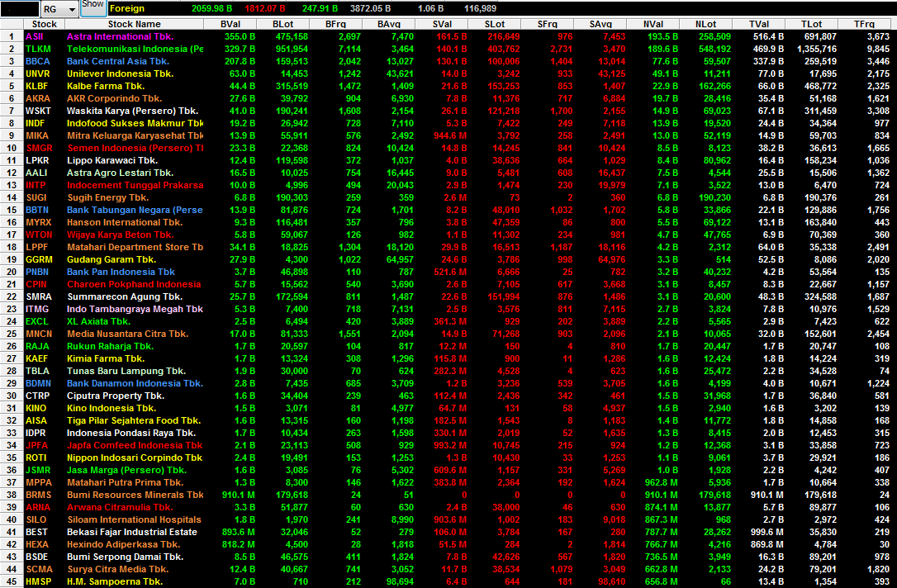Screen dimensions: 897x588
Task: Select the AKRA stock code
Action: coord(38,98)
